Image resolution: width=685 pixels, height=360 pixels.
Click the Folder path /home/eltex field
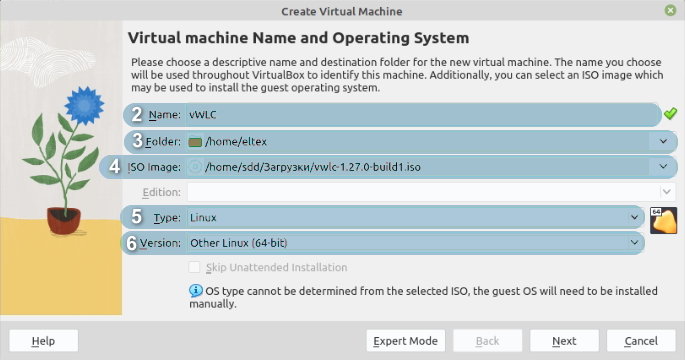(432, 142)
